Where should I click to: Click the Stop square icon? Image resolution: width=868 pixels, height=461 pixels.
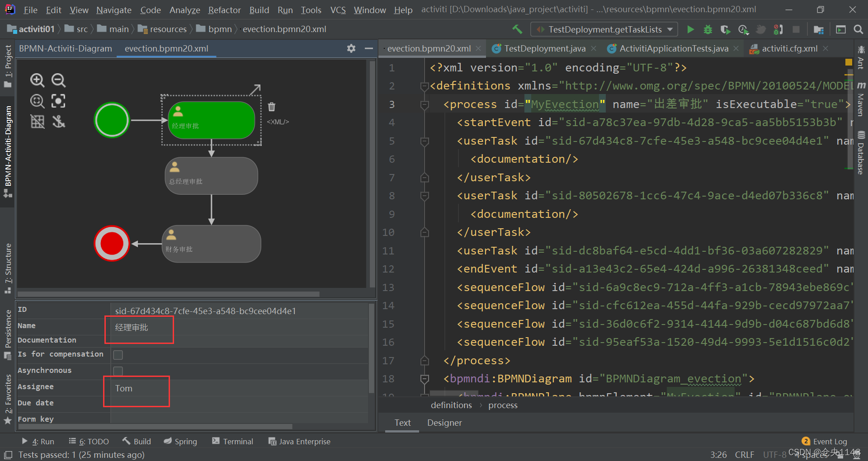pos(796,29)
